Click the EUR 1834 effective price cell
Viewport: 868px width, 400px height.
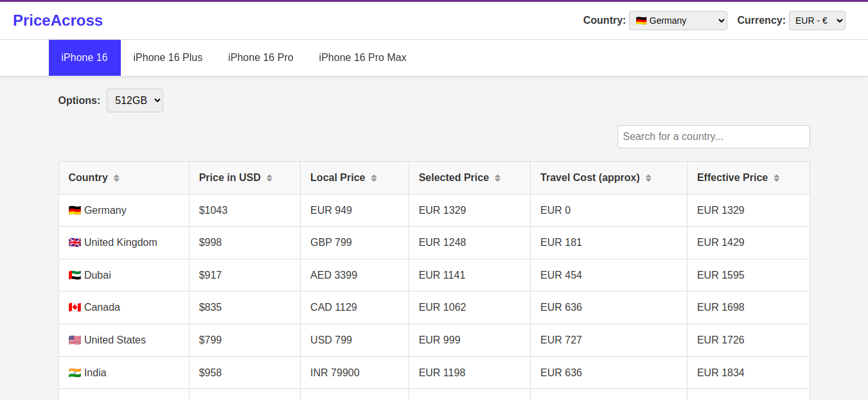[x=748, y=373]
